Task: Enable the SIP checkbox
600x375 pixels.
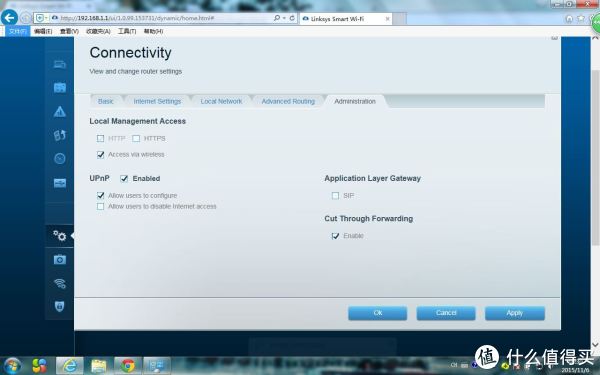Action: tap(335, 196)
